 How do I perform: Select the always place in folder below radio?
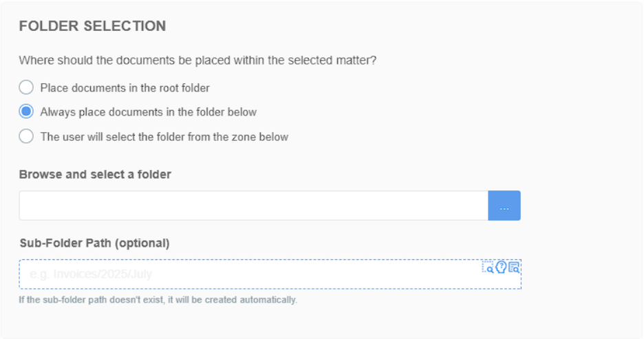click(26, 111)
